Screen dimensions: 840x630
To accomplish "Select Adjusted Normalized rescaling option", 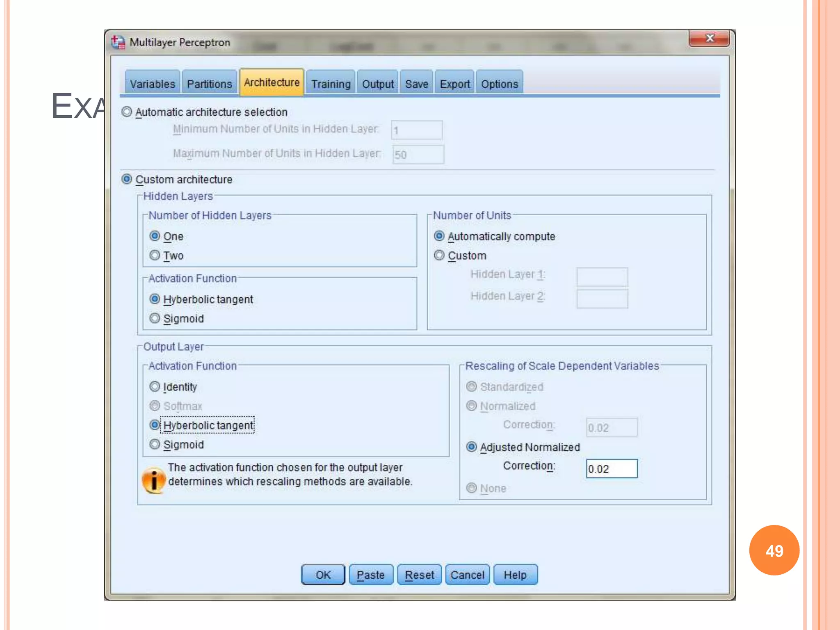I will point(472,447).
